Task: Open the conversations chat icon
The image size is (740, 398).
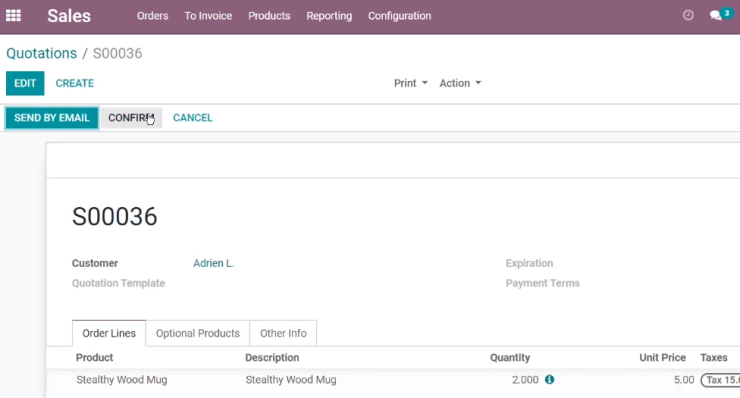Action: (716, 16)
